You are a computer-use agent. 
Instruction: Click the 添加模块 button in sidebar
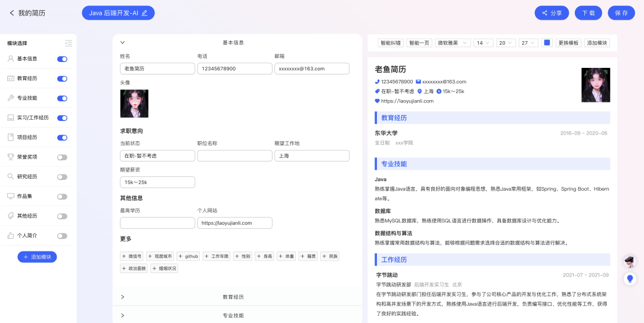click(37, 257)
